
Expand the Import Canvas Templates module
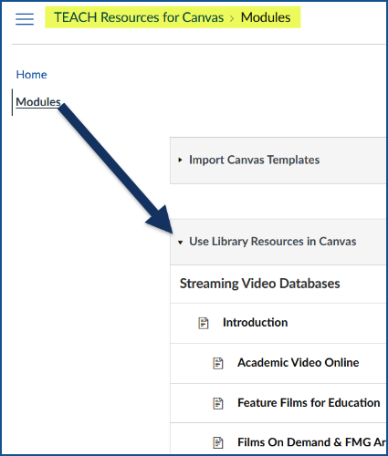point(180,160)
